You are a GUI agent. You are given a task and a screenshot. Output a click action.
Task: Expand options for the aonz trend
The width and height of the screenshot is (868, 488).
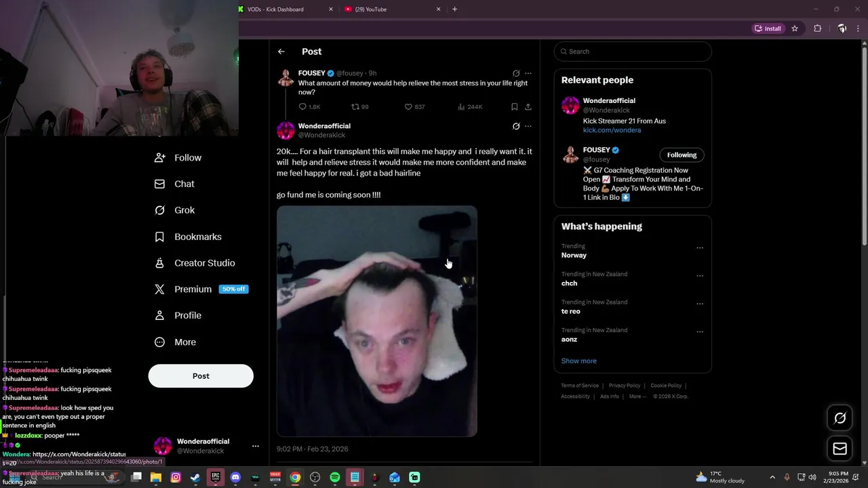coord(700,332)
